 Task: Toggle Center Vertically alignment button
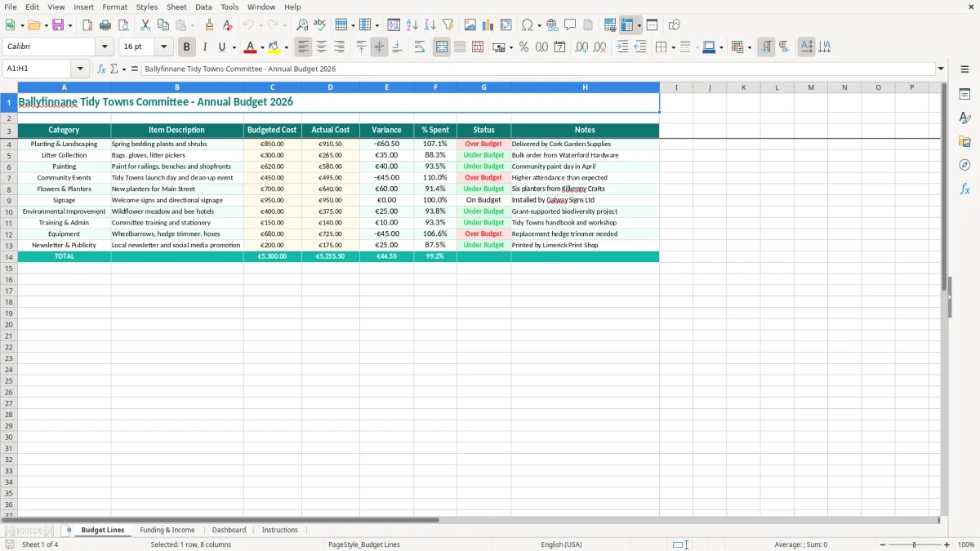379,47
